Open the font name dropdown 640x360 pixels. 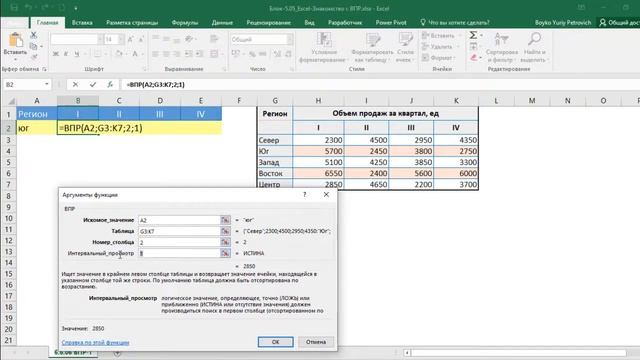100,39
